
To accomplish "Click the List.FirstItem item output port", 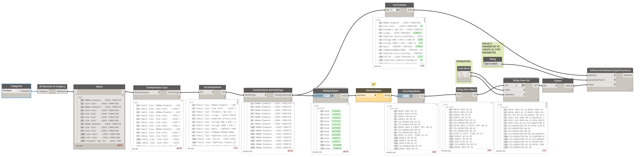I will [410, 10].
